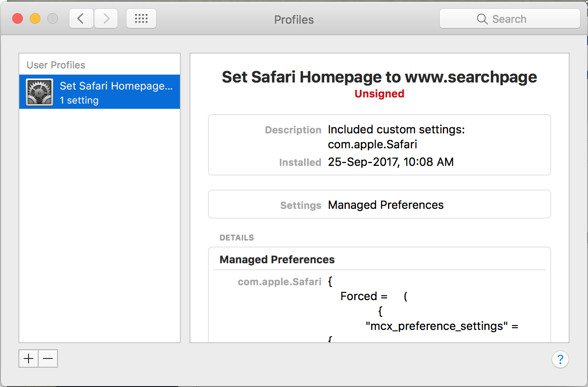Click the red Unsigned status label
The width and height of the screenshot is (588, 387).
[379, 93]
